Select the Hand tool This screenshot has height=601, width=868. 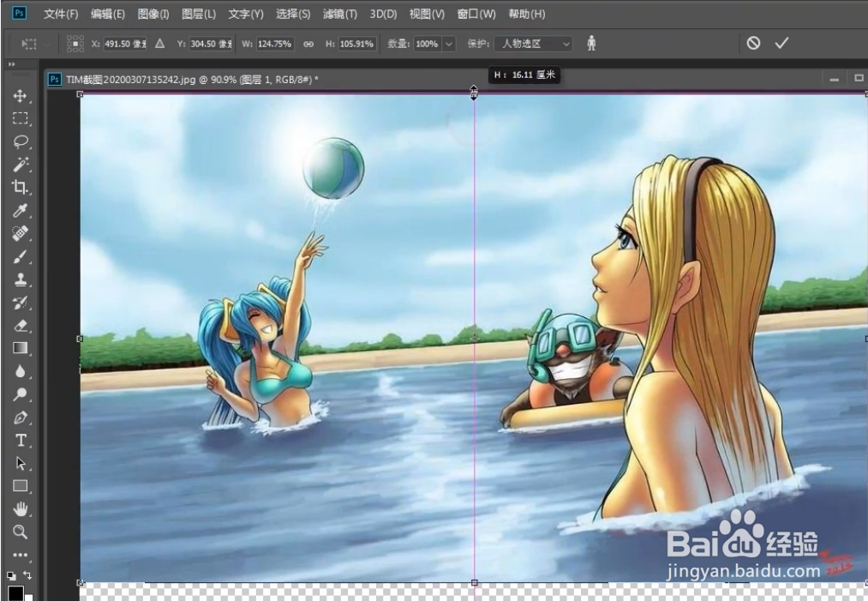[20, 508]
